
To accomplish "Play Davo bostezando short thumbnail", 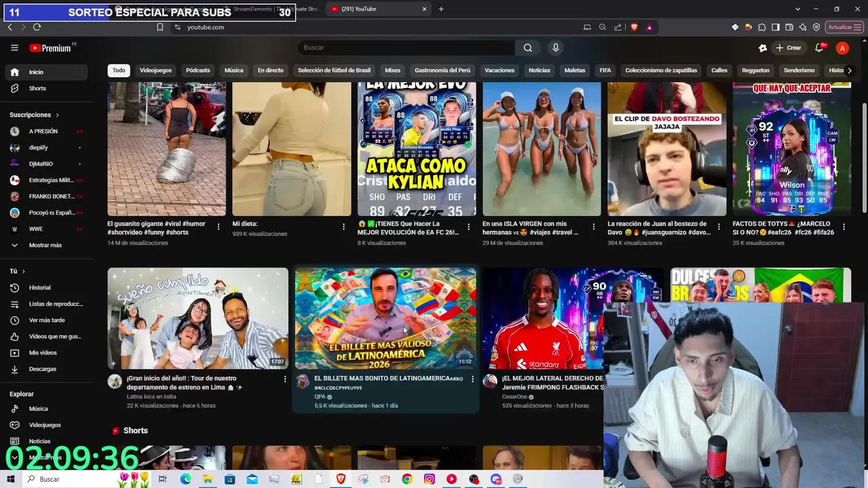I will pos(667,149).
